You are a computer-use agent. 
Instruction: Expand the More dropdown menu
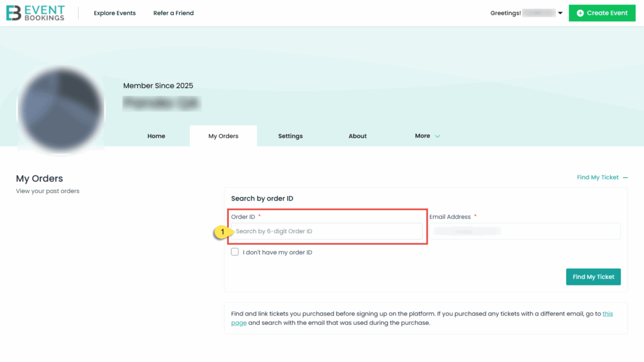[x=427, y=136]
